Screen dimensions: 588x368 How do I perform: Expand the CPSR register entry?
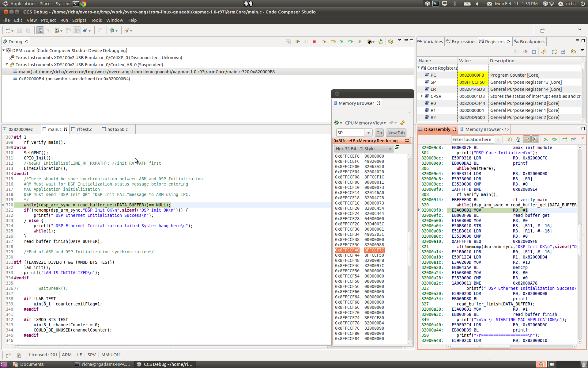pos(422,96)
